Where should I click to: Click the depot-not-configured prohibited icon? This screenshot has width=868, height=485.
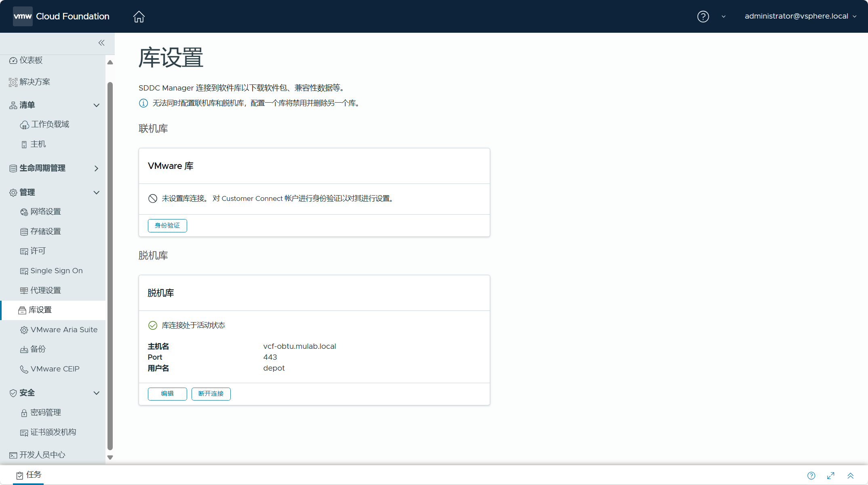pyautogui.click(x=153, y=198)
